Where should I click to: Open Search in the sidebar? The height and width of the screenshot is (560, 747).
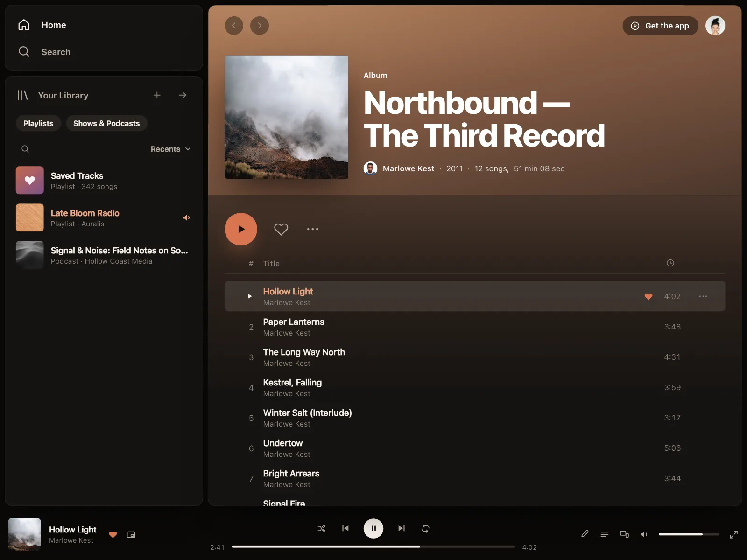(44, 52)
